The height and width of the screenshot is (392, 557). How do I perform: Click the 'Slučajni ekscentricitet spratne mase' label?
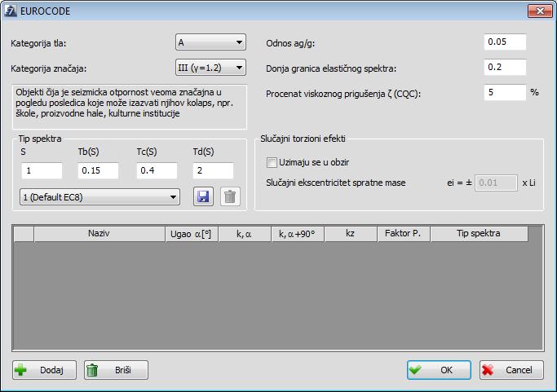click(336, 183)
